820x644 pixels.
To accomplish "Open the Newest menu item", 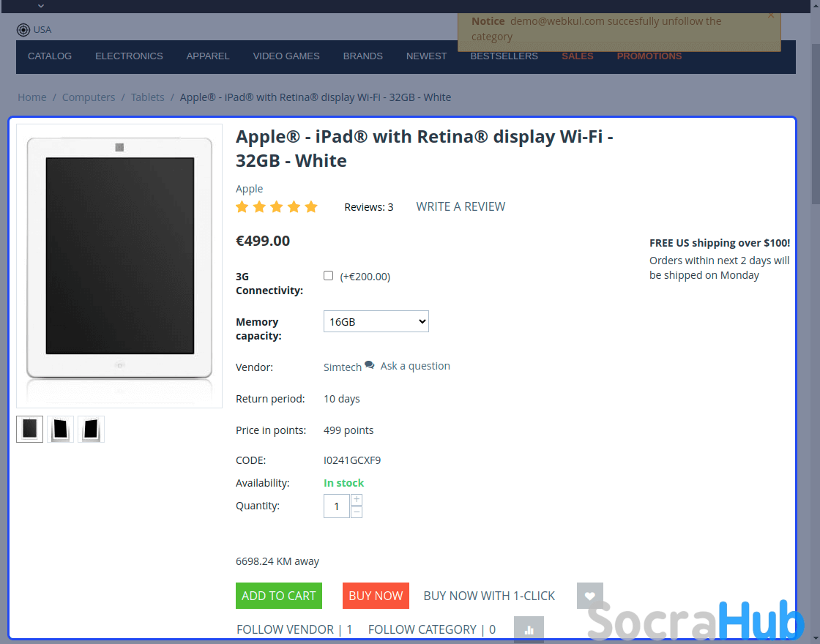I will click(426, 56).
